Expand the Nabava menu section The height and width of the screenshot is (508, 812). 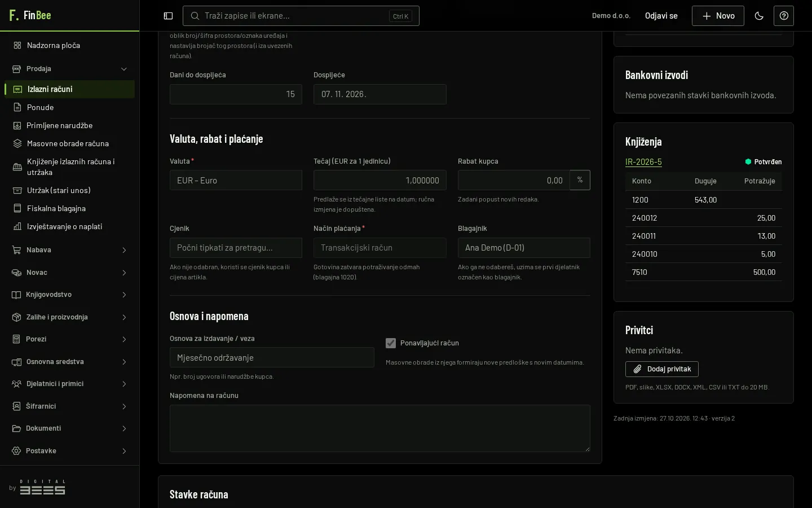[x=70, y=250]
